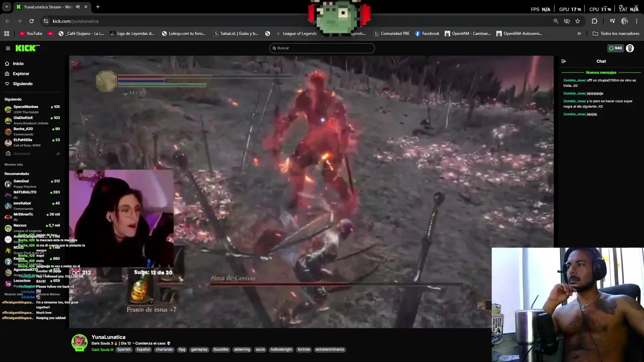This screenshot has width=644, height=362.
Task: Open Explorar in the sidebar
Action: click(x=21, y=73)
